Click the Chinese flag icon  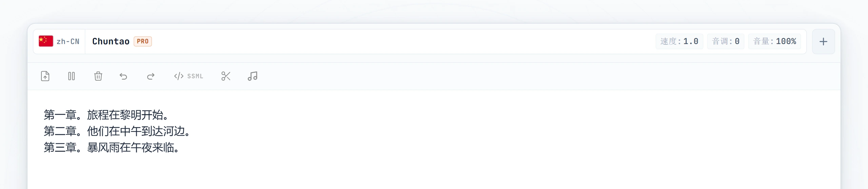coord(46,41)
